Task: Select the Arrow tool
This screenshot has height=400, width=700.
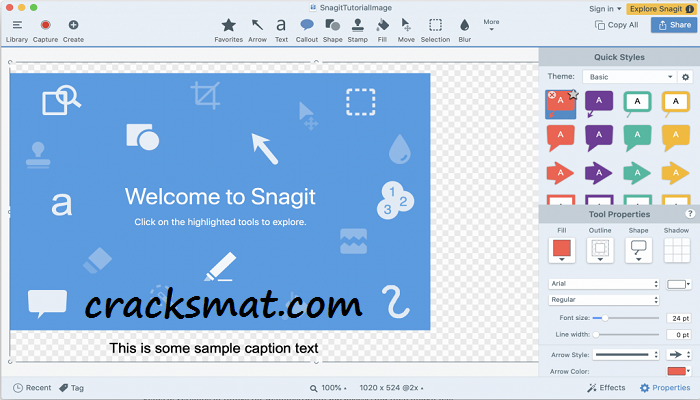Action: tap(257, 31)
